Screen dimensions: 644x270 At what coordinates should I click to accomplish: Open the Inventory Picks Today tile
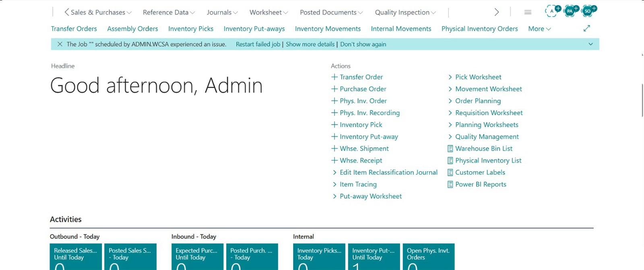(319, 257)
